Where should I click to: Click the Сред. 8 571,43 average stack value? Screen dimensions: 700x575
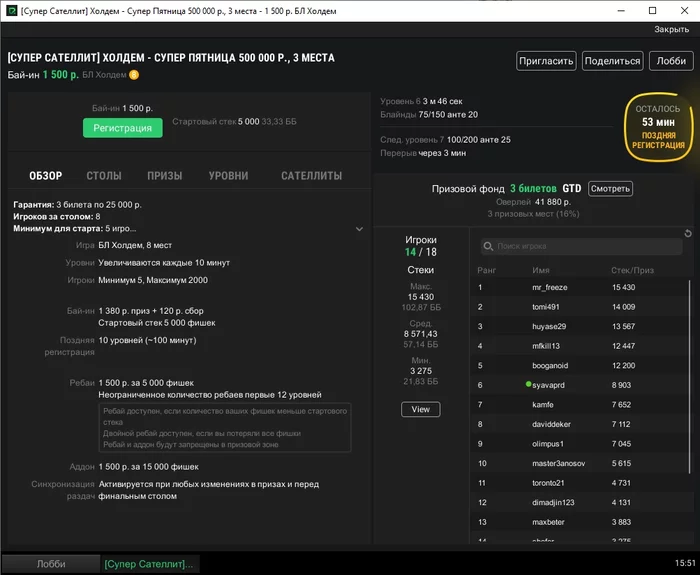421,334
